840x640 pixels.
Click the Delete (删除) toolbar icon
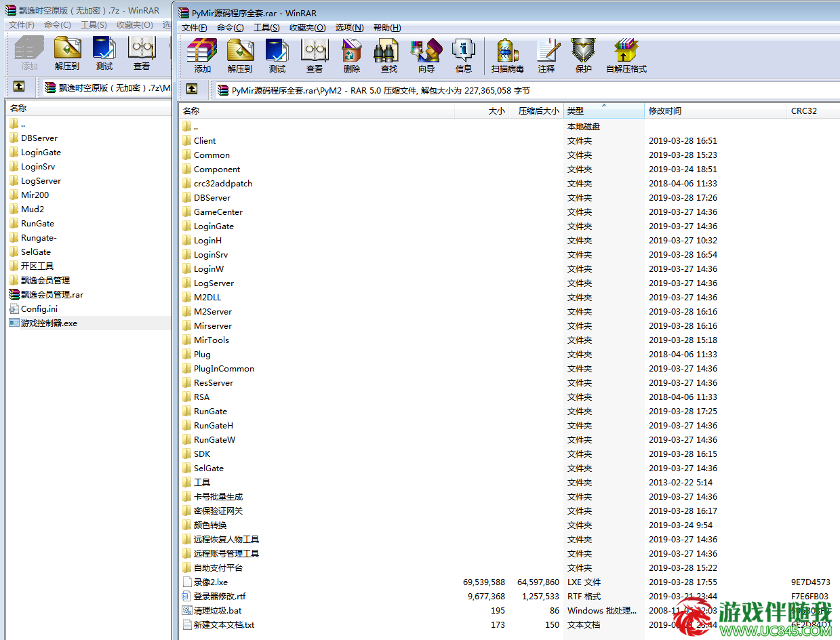352,56
